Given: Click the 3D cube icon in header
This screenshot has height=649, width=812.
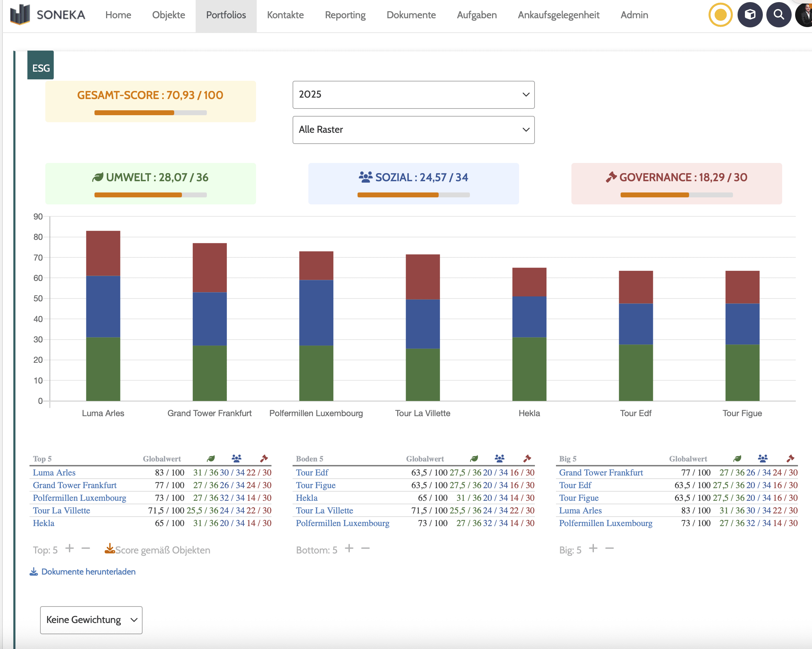Looking at the screenshot, I should coord(750,15).
